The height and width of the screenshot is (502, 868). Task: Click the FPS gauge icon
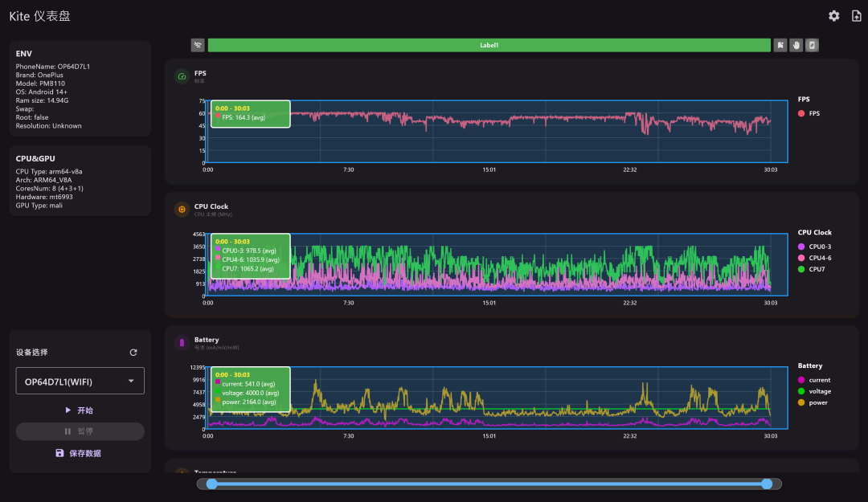click(182, 76)
